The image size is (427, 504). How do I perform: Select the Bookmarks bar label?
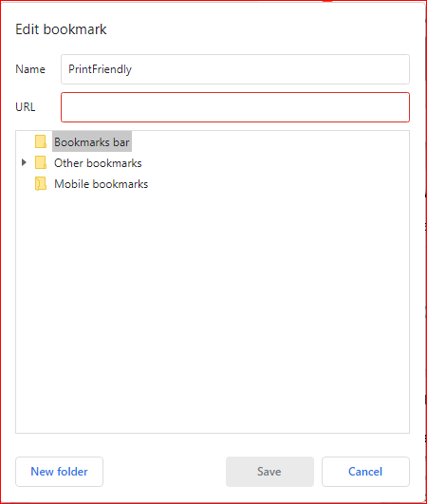click(92, 141)
